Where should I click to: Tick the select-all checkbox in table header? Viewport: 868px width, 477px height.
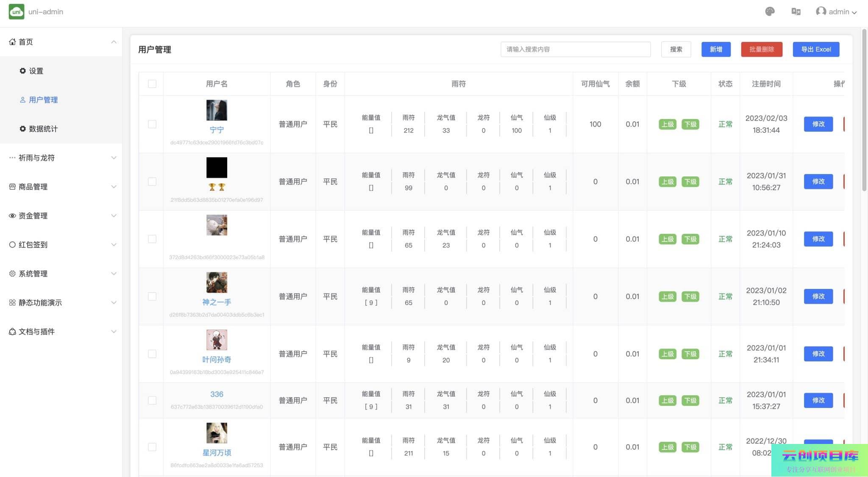(x=152, y=84)
